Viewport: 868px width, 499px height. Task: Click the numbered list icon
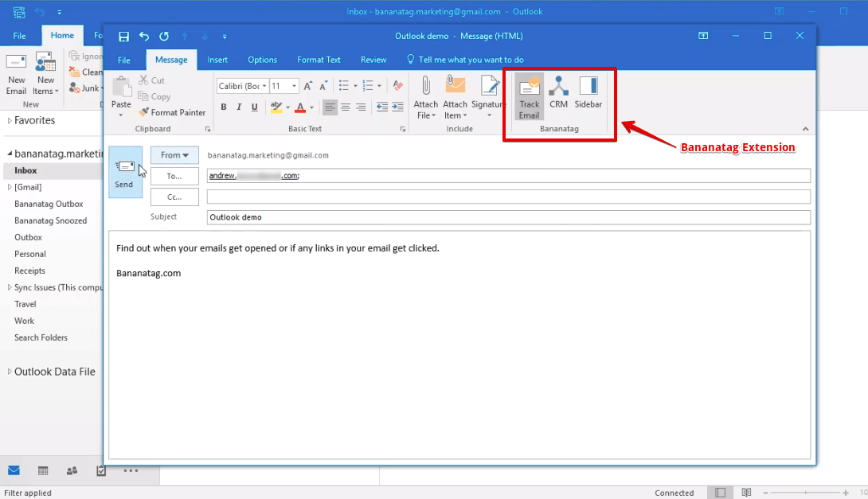pos(368,86)
